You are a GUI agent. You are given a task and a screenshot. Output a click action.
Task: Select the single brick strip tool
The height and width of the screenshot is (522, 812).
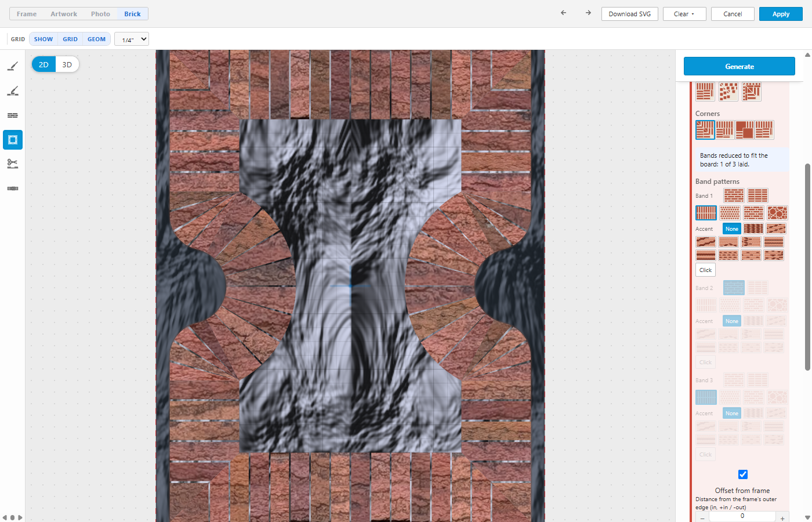pyautogui.click(x=13, y=188)
